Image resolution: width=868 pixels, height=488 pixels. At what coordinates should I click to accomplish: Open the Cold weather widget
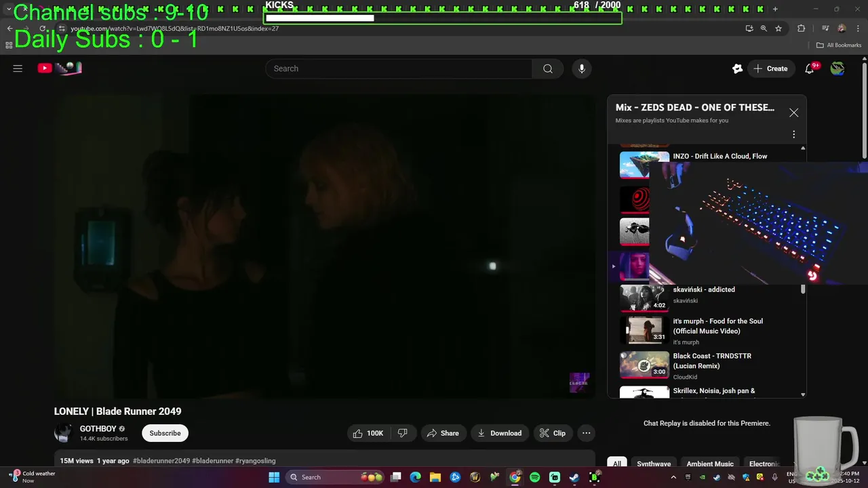pos(32,477)
